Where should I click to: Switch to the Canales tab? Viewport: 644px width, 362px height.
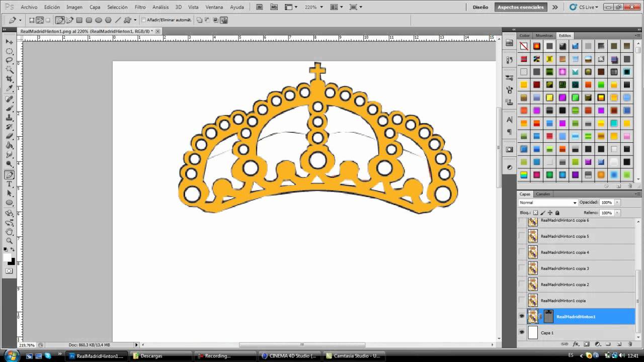(543, 194)
